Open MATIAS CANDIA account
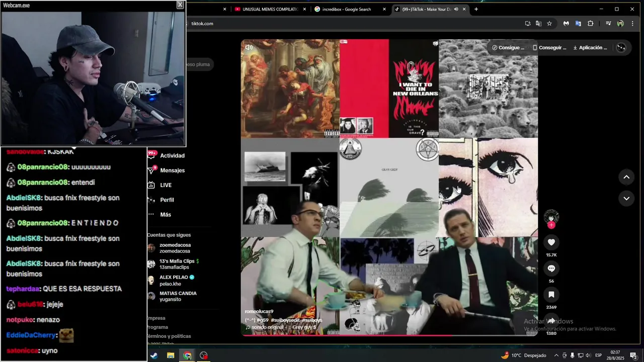Viewport: 644px width, 362px height. [x=172, y=296]
